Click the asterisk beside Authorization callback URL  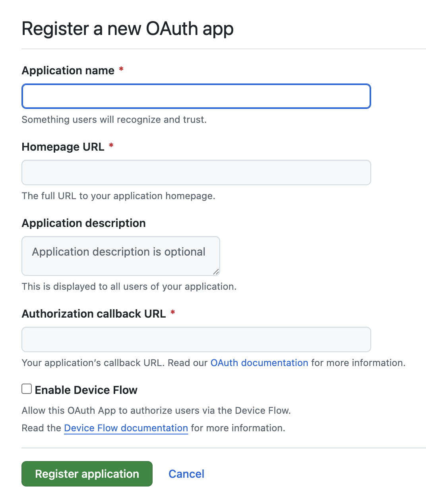(173, 313)
